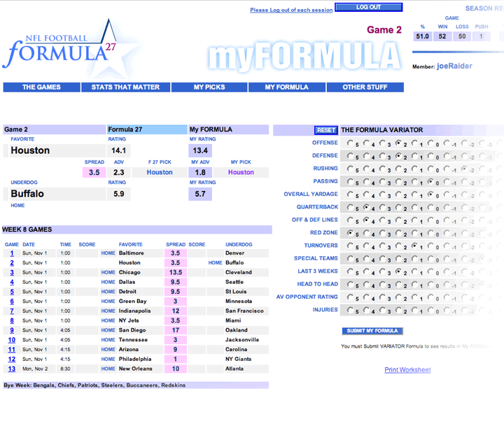The width and height of the screenshot is (504, 447).
Task: Open STATS THAT MATTER menu
Action: [125, 87]
